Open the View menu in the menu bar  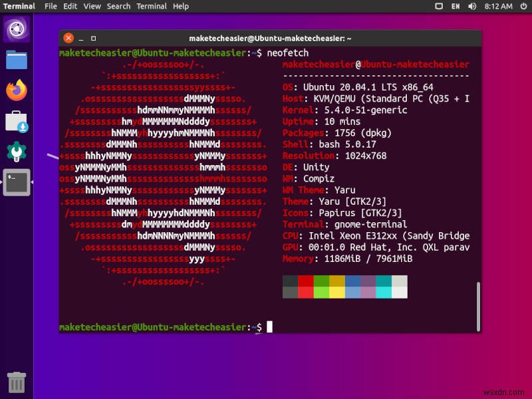click(92, 6)
